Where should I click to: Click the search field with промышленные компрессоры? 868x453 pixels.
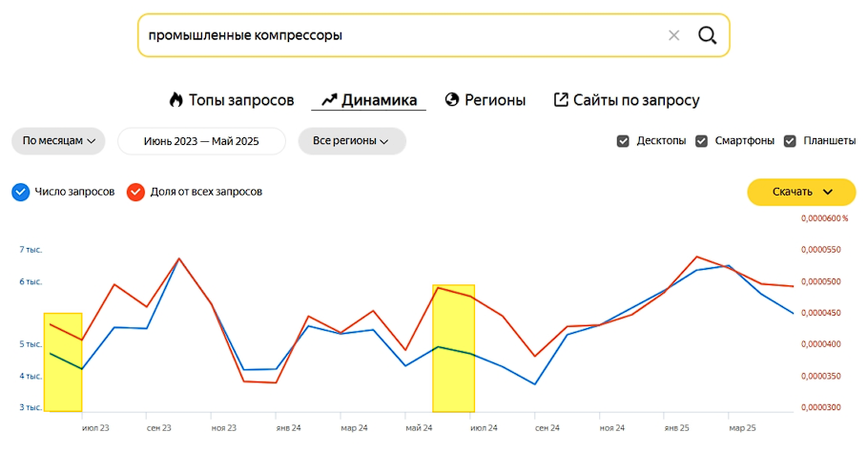(x=401, y=35)
